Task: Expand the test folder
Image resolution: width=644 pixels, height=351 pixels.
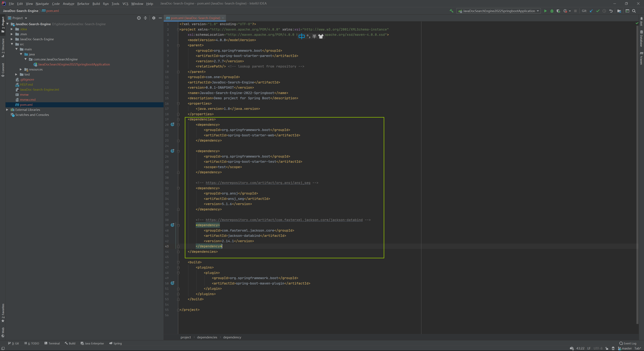Action: pos(16,74)
